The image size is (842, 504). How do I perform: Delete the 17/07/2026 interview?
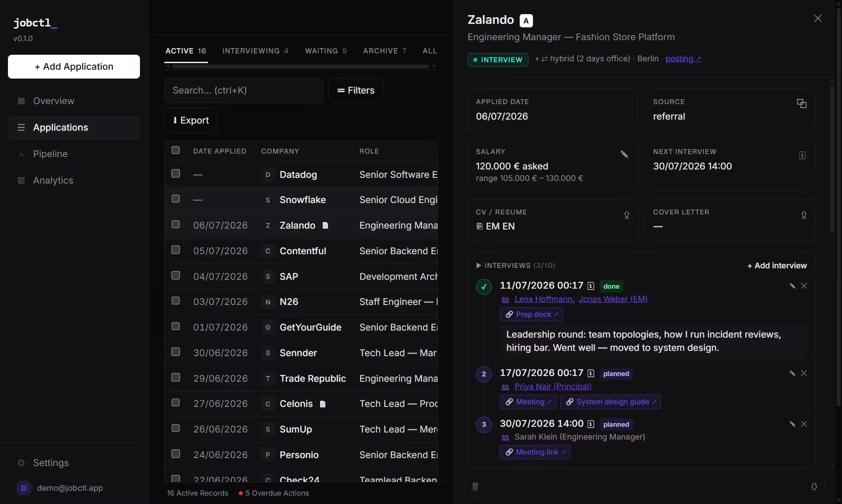(x=804, y=373)
